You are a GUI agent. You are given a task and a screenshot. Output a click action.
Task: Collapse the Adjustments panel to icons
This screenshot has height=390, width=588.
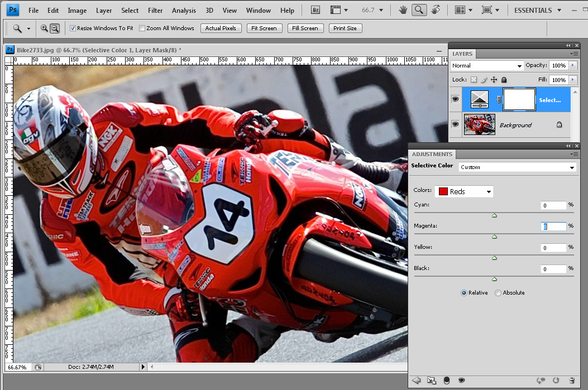click(x=568, y=146)
